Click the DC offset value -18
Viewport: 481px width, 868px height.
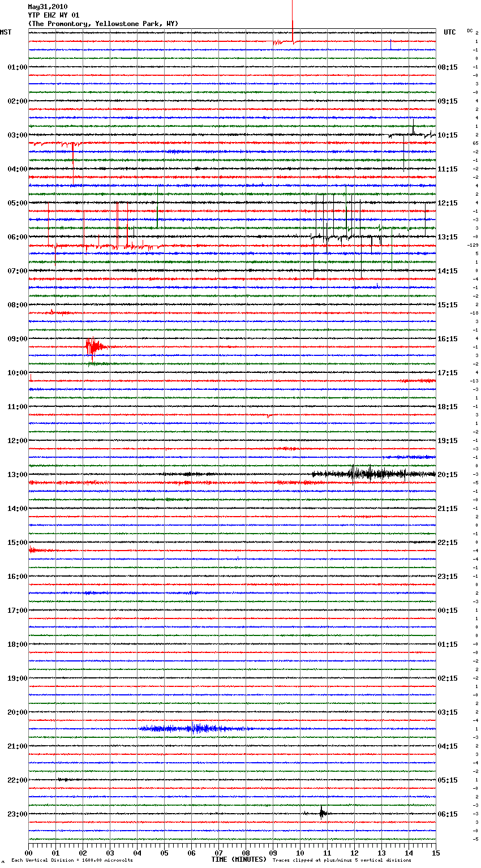point(474,313)
